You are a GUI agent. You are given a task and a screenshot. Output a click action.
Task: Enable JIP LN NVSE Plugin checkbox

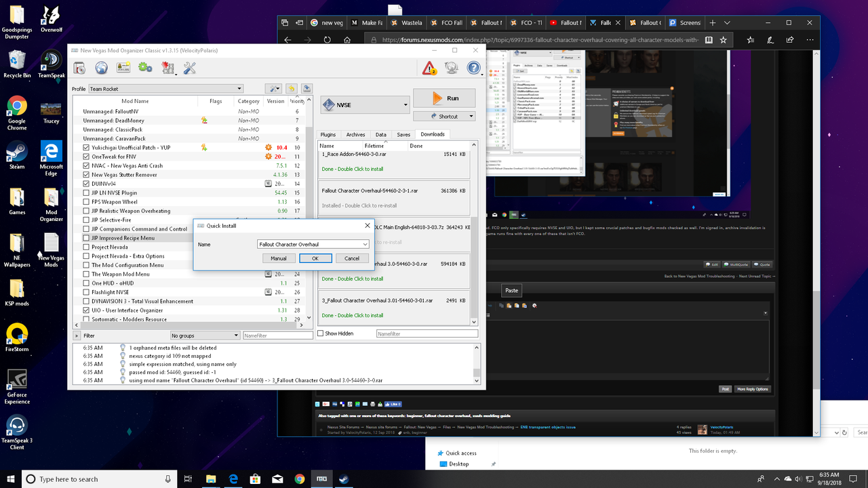[x=86, y=192]
